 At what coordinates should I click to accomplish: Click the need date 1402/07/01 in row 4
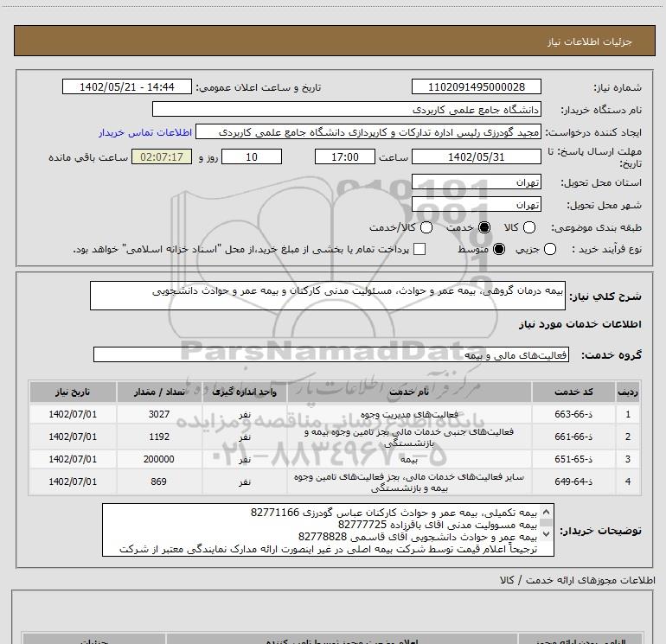pos(73,481)
